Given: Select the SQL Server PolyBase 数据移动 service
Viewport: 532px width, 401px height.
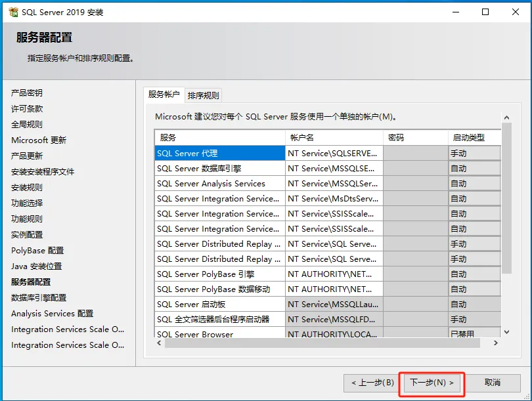Looking at the screenshot, I should 220,289.
